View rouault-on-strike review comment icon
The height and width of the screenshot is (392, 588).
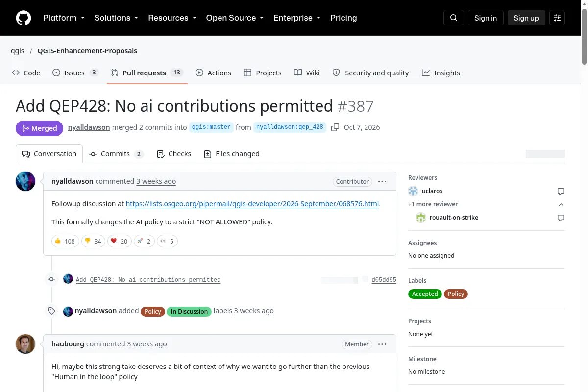point(561,218)
